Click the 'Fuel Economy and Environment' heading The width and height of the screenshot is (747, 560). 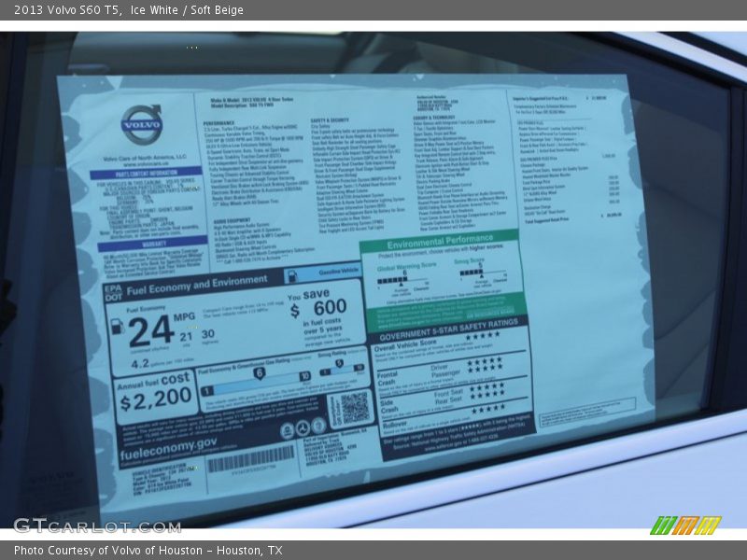(x=197, y=285)
